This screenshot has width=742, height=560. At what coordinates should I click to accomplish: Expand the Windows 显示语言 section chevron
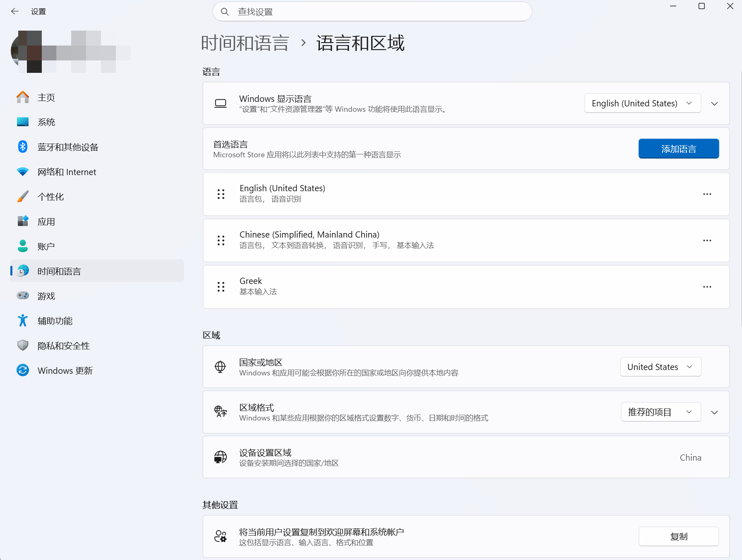click(x=714, y=103)
